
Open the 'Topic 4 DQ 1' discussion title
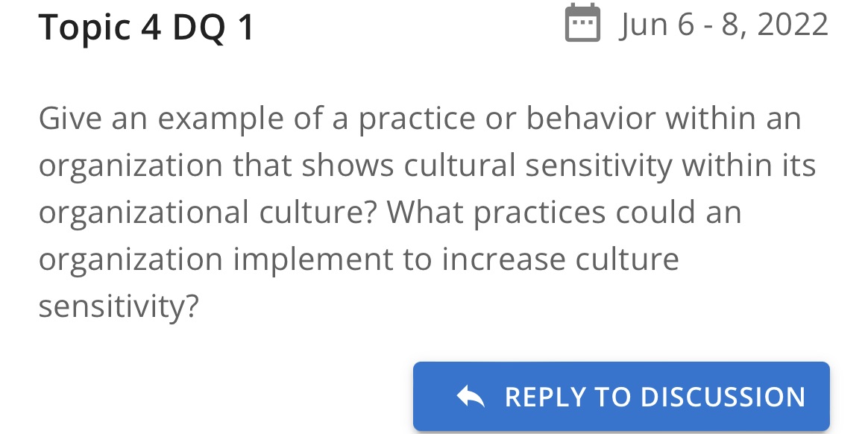click(x=146, y=26)
